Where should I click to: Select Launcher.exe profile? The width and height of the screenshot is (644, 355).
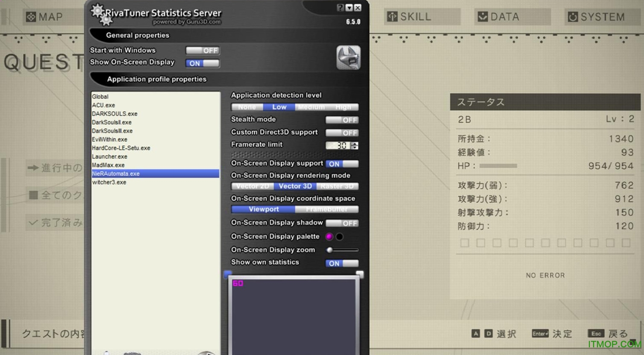[156, 157]
